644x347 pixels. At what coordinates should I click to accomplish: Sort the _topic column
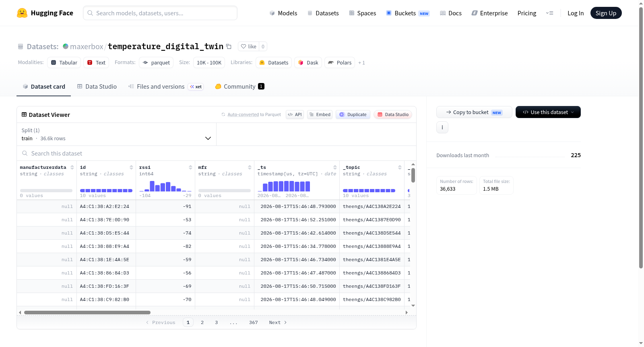coord(400,167)
